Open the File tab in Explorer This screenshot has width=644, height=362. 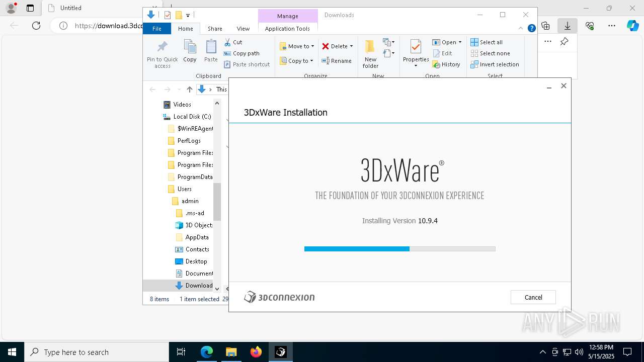tap(157, 29)
